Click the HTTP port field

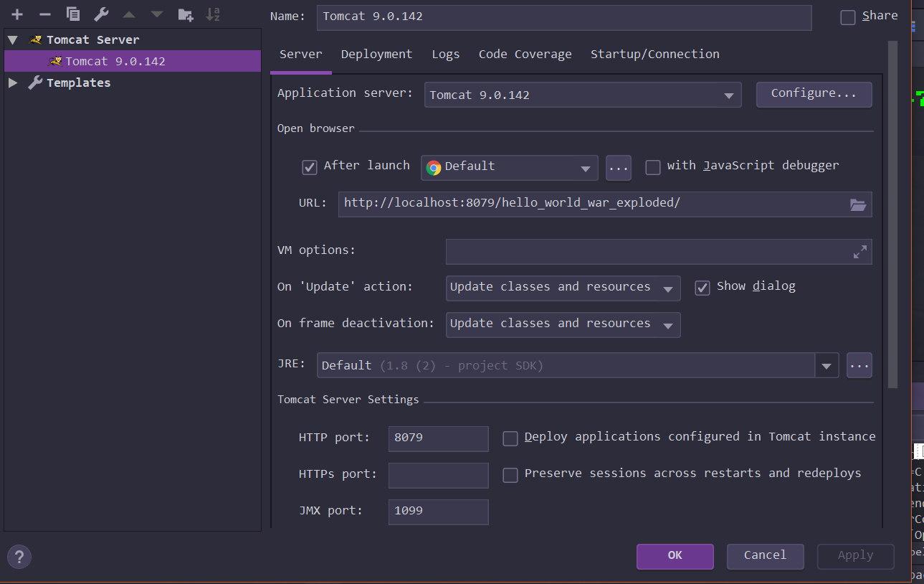(439, 438)
